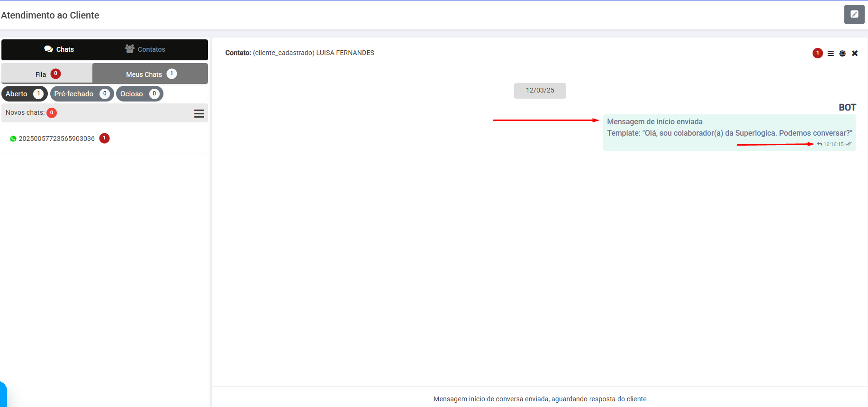Image resolution: width=868 pixels, height=407 pixels.
Task: Click the 12/03/25 date label
Action: tap(540, 91)
